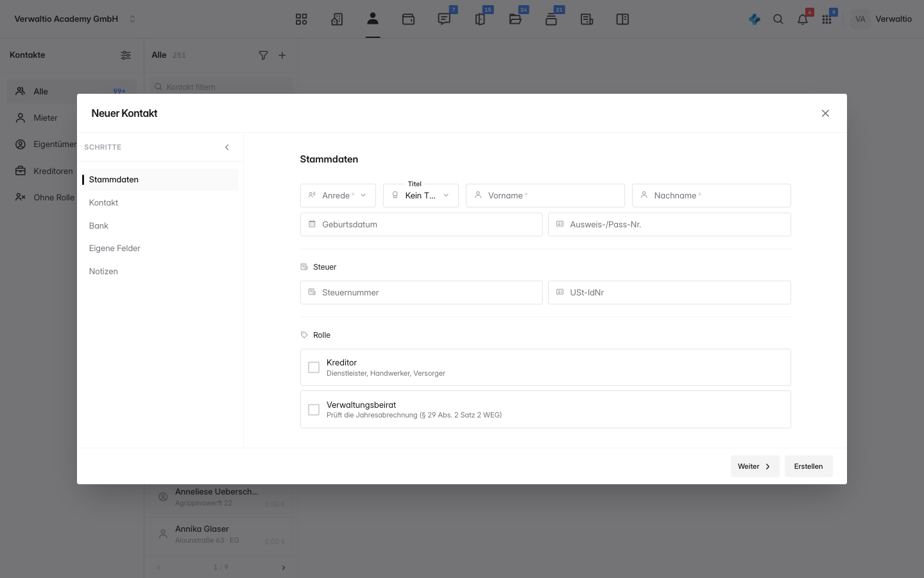Click the Vorname input field

(x=545, y=195)
